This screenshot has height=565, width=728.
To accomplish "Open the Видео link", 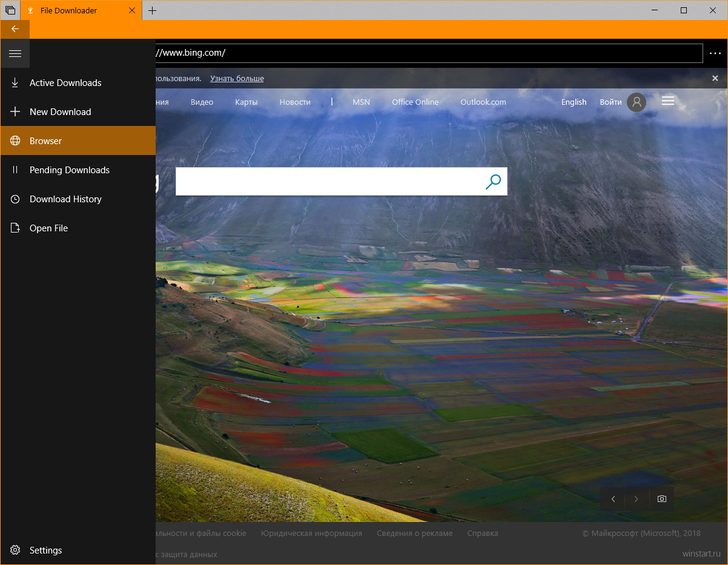I will 202,102.
